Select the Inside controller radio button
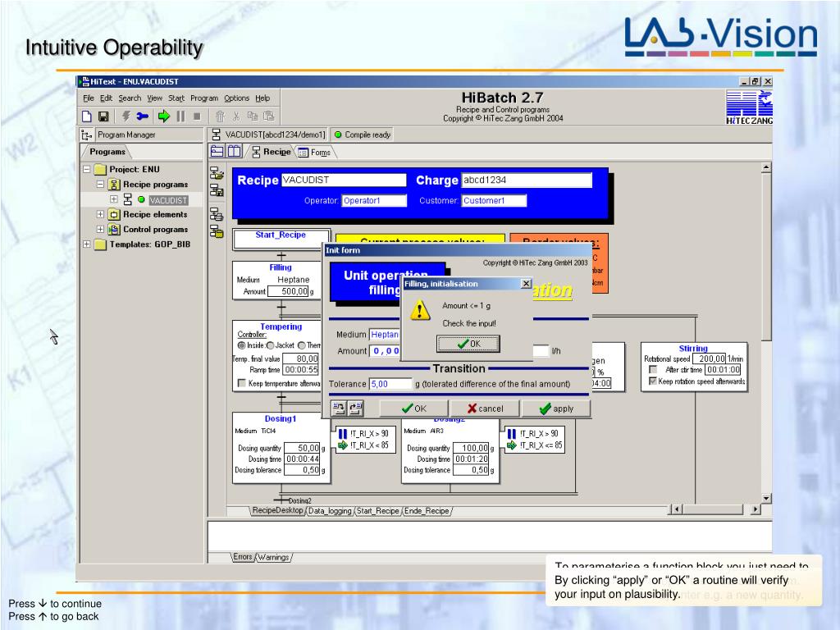 [x=242, y=345]
